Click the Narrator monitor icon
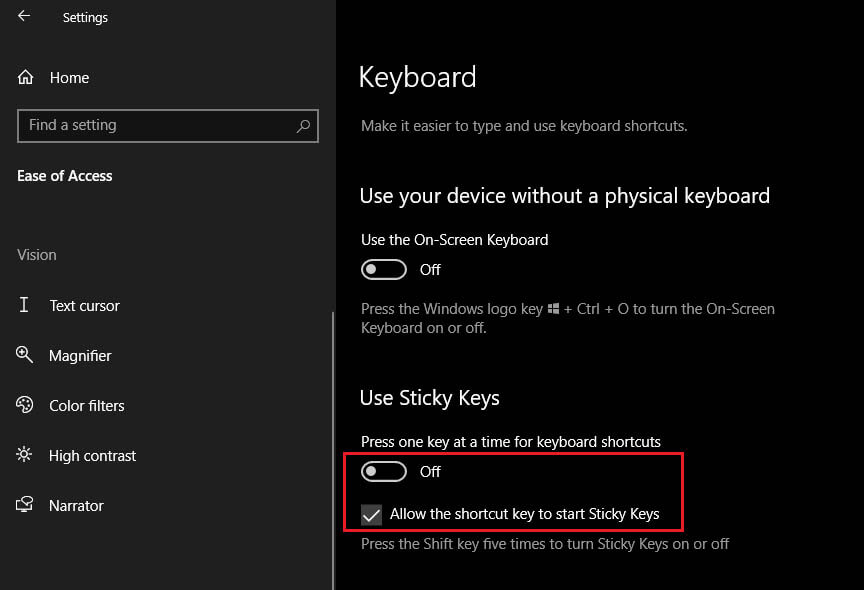This screenshot has height=590, width=864. pos(24,505)
